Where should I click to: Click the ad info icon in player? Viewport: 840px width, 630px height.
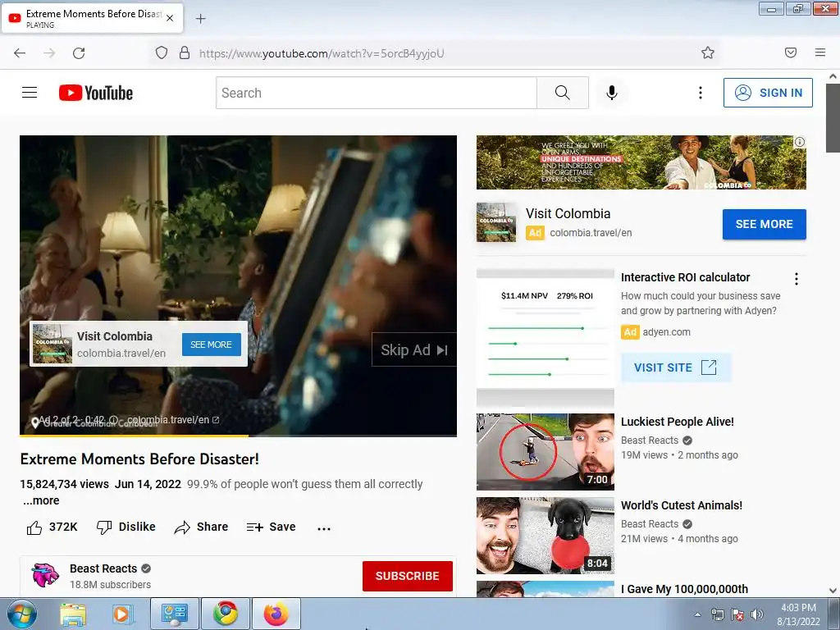pos(113,420)
